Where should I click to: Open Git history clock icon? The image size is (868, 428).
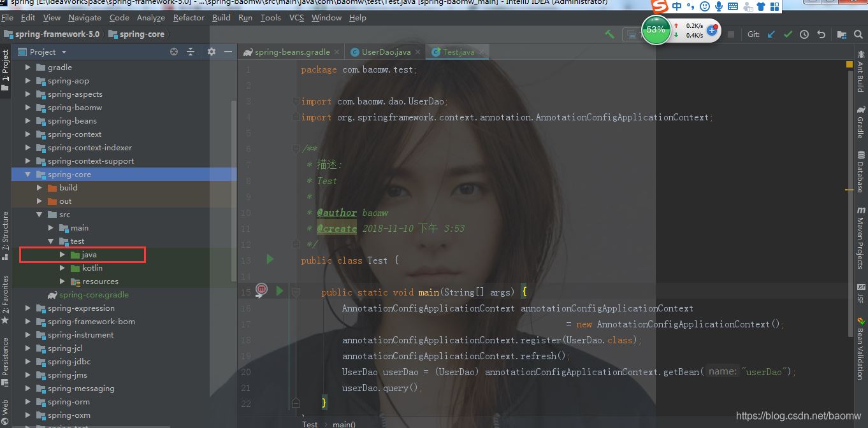[805, 34]
